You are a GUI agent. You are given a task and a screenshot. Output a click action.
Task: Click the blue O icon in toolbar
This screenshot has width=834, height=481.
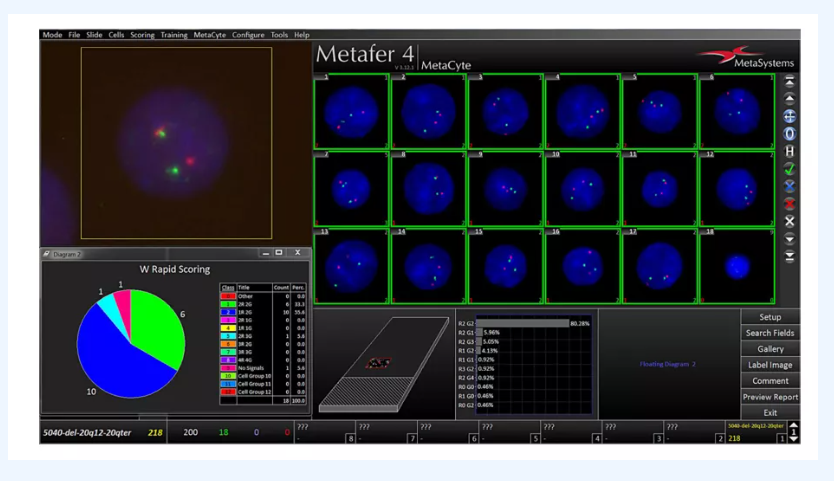[x=789, y=134]
